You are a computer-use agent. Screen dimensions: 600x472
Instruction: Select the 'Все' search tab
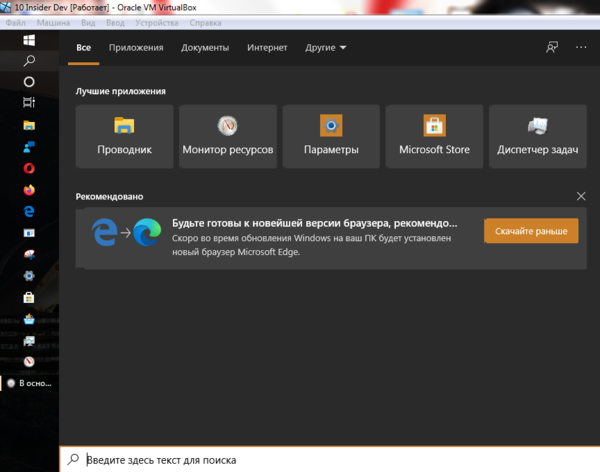pyautogui.click(x=83, y=48)
